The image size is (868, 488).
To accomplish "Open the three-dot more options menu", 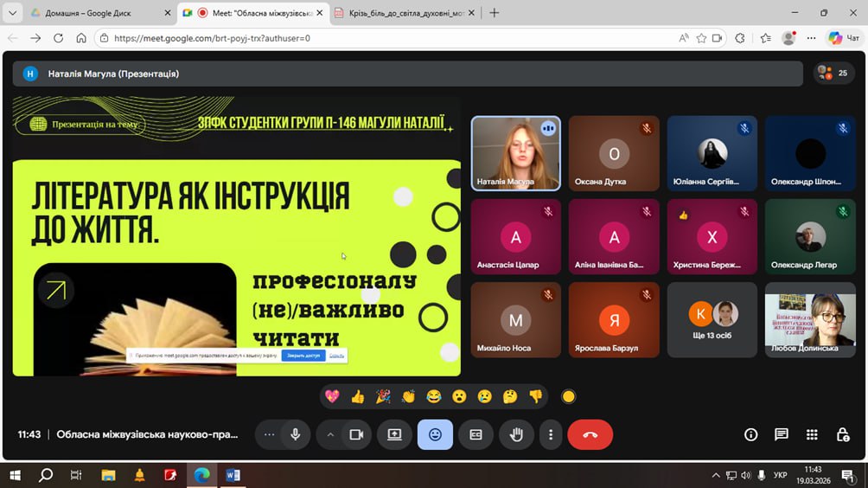I will coord(551,434).
